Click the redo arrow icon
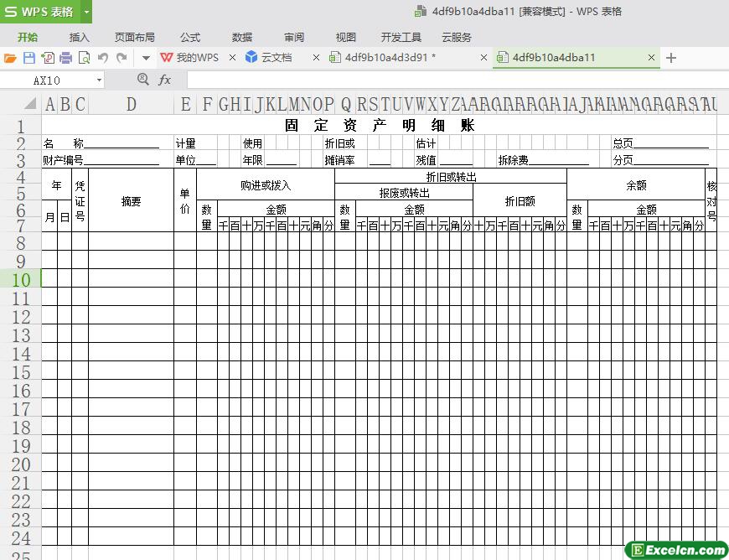Image resolution: width=729 pixels, height=560 pixels. tap(122, 58)
